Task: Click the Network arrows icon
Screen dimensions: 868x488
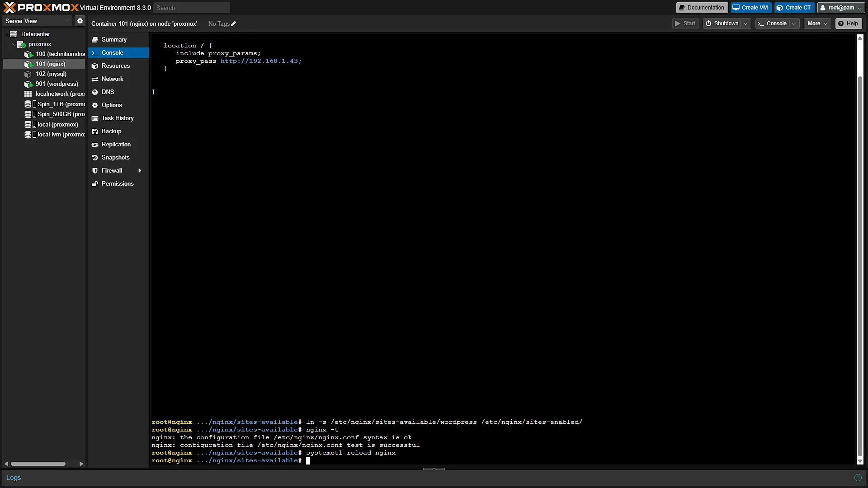Action: [95, 79]
